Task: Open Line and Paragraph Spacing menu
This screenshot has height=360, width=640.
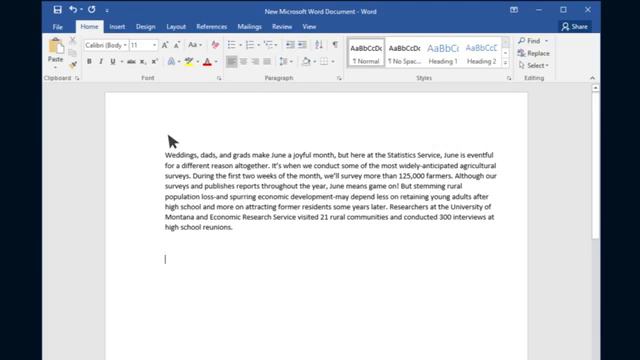Action: click(x=286, y=62)
